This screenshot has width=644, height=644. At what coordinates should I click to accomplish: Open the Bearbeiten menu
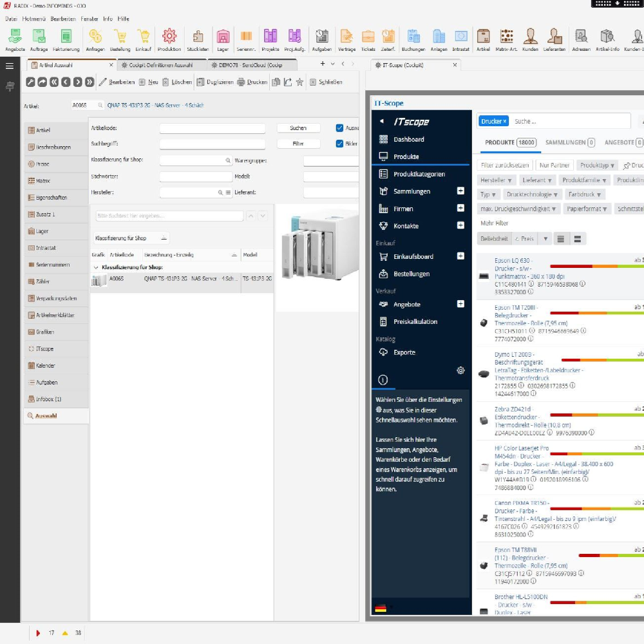[63, 19]
